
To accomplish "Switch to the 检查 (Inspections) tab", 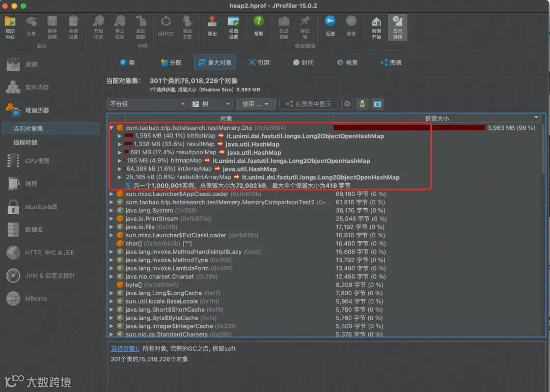I will (x=347, y=63).
